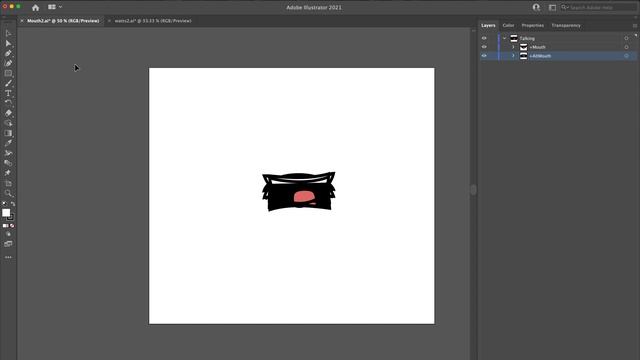Screen dimensions: 640x360
Task: Switch to the second document tab
Action: (153, 21)
